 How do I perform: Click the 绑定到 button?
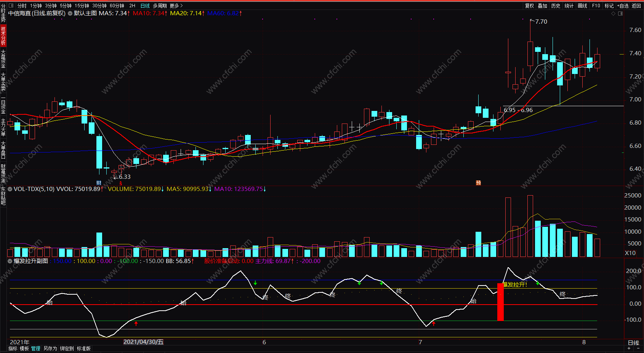(67, 348)
